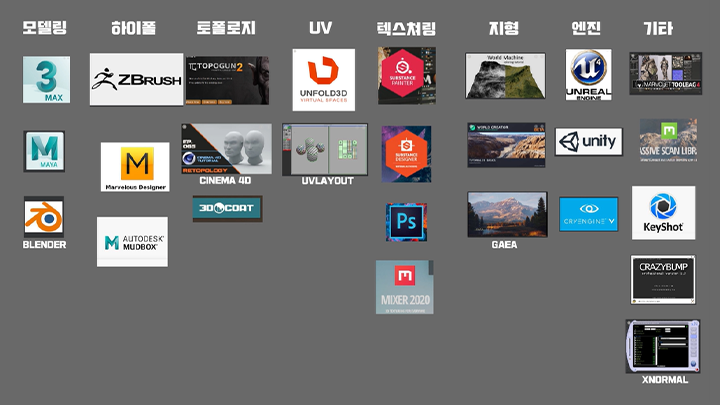720x405 pixels.
Task: Click the 기타 column heading
Action: pyautogui.click(x=658, y=28)
